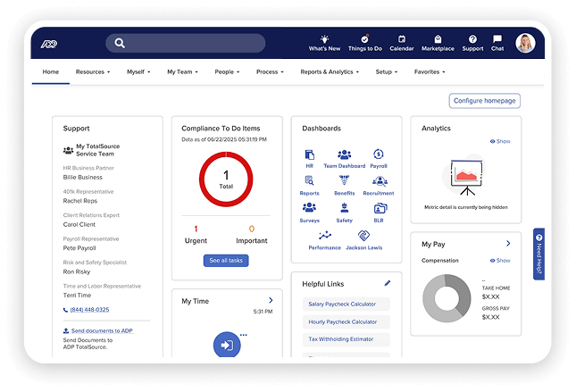This screenshot has height=392, width=576.
Task: Show Compensation in My Pay
Action: 500,261
